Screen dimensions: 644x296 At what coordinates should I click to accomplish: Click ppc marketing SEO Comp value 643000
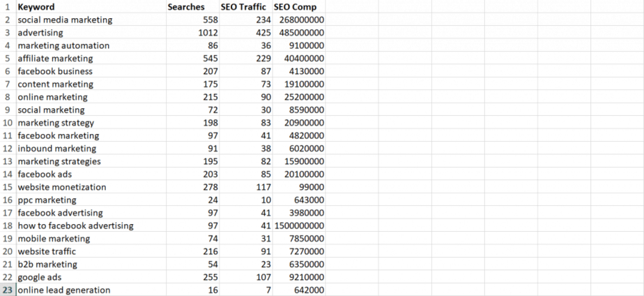(x=307, y=200)
